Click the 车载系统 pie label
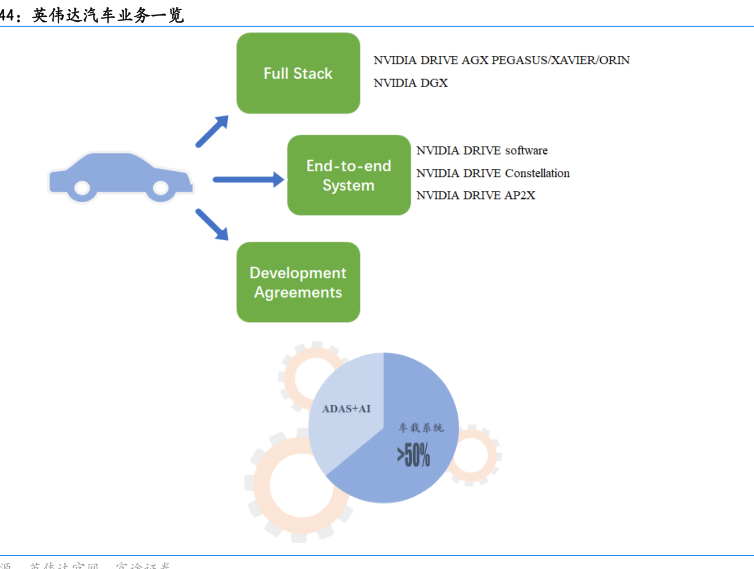754x569 pixels. click(421, 428)
